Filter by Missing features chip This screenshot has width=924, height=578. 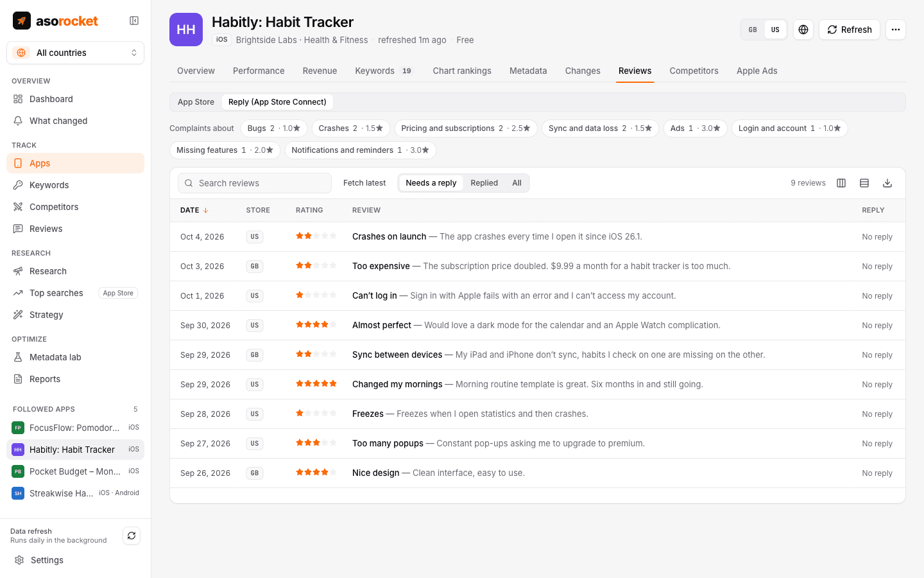pyautogui.click(x=225, y=150)
